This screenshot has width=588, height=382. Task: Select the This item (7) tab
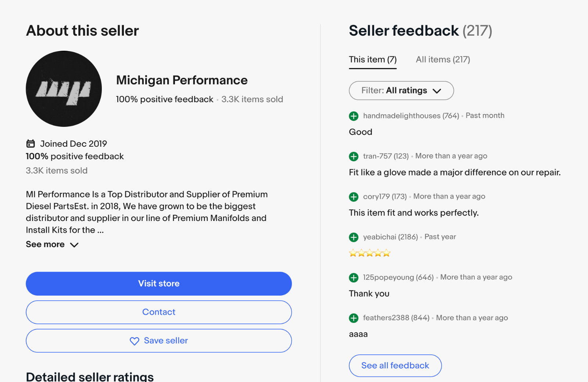pyautogui.click(x=373, y=60)
